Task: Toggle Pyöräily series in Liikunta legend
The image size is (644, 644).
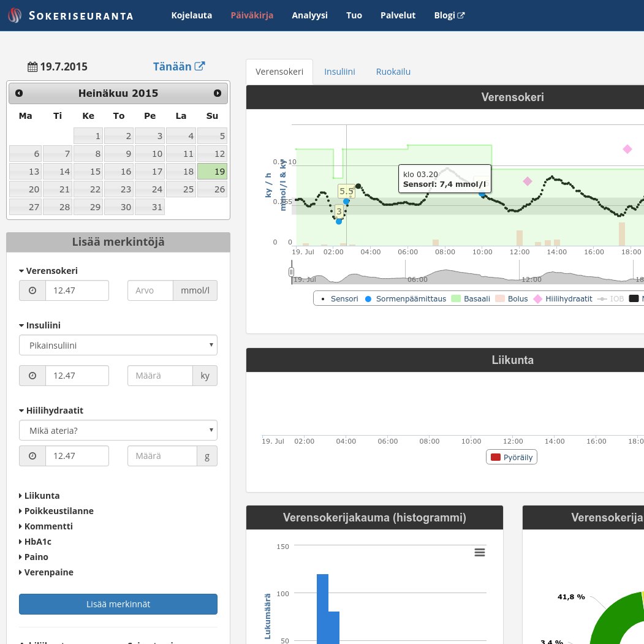Action: (512, 457)
